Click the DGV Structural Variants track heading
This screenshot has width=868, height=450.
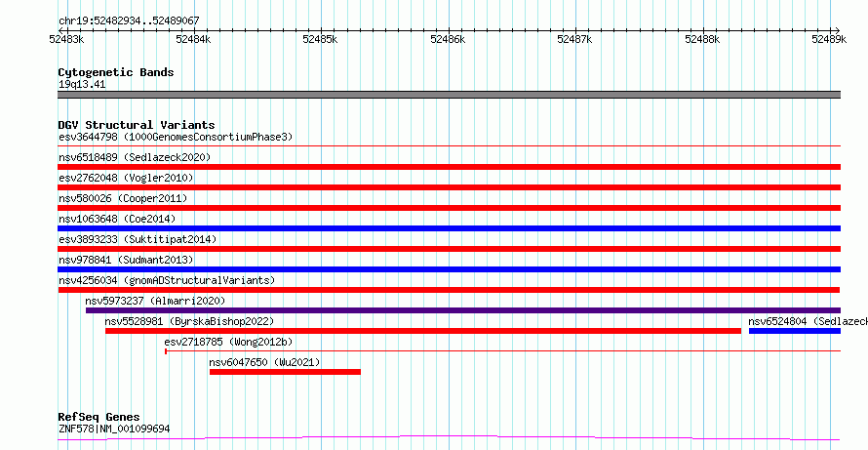coord(137,125)
